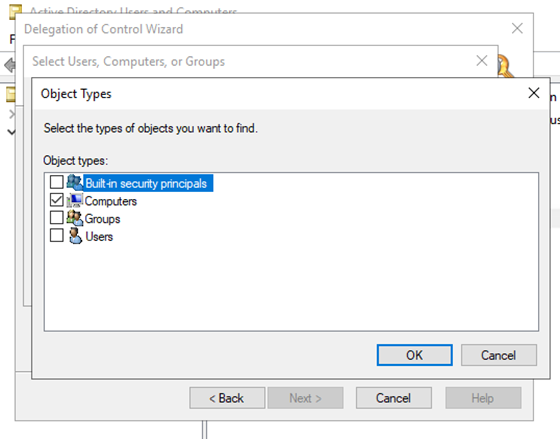
Task: Go Back in the delegation wizard
Action: point(227,398)
